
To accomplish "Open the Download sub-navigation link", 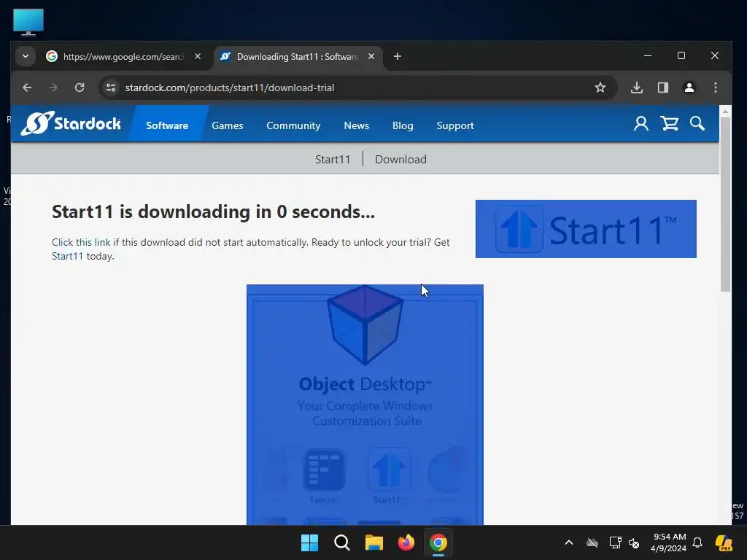I will pyautogui.click(x=400, y=160).
